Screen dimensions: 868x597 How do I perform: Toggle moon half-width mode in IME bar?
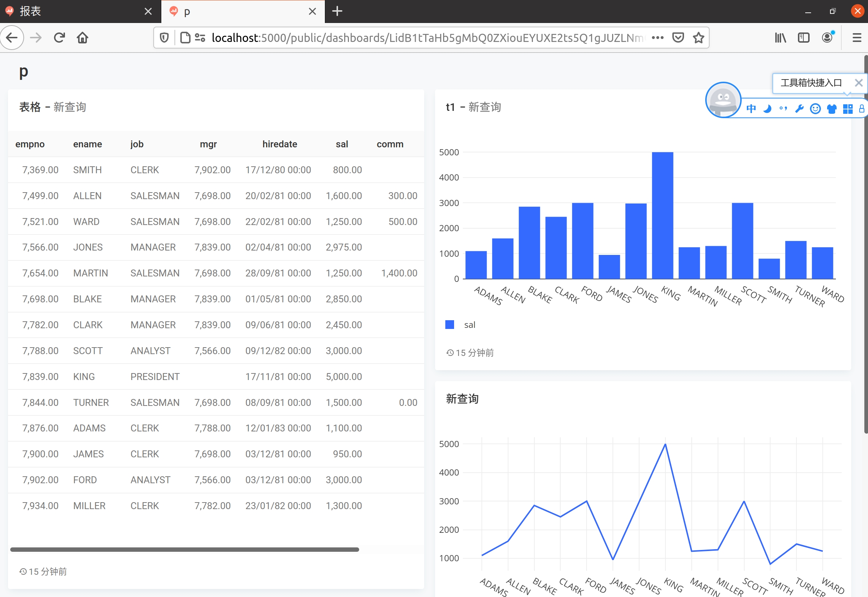(x=767, y=109)
